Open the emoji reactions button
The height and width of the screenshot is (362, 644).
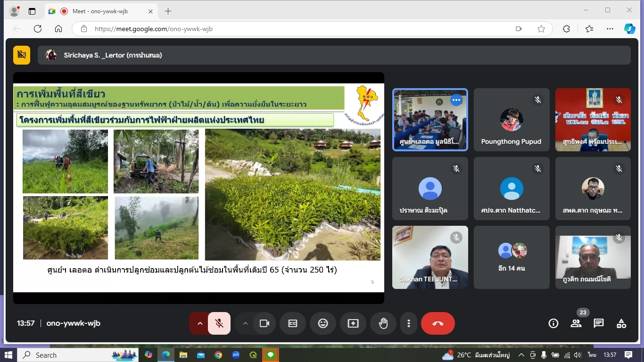pyautogui.click(x=323, y=323)
